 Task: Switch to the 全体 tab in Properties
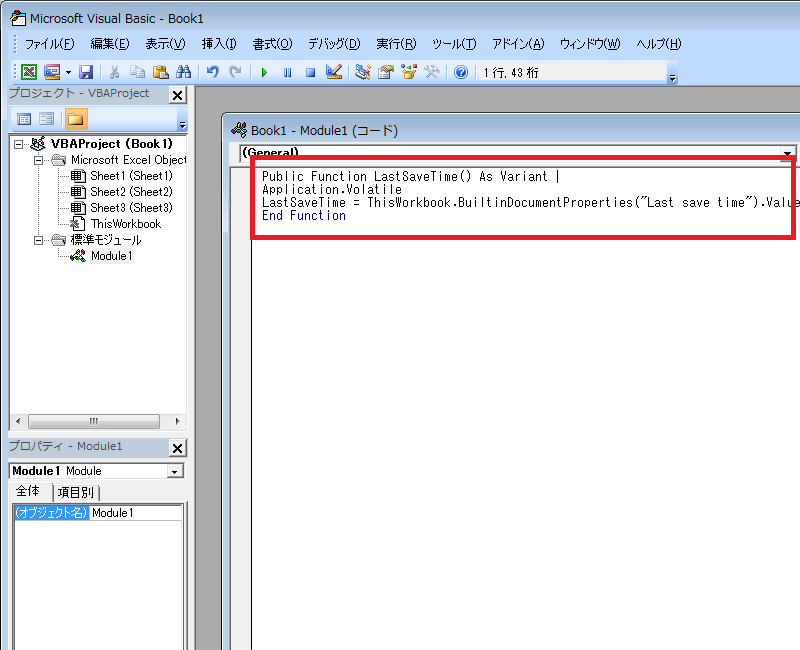(x=28, y=491)
